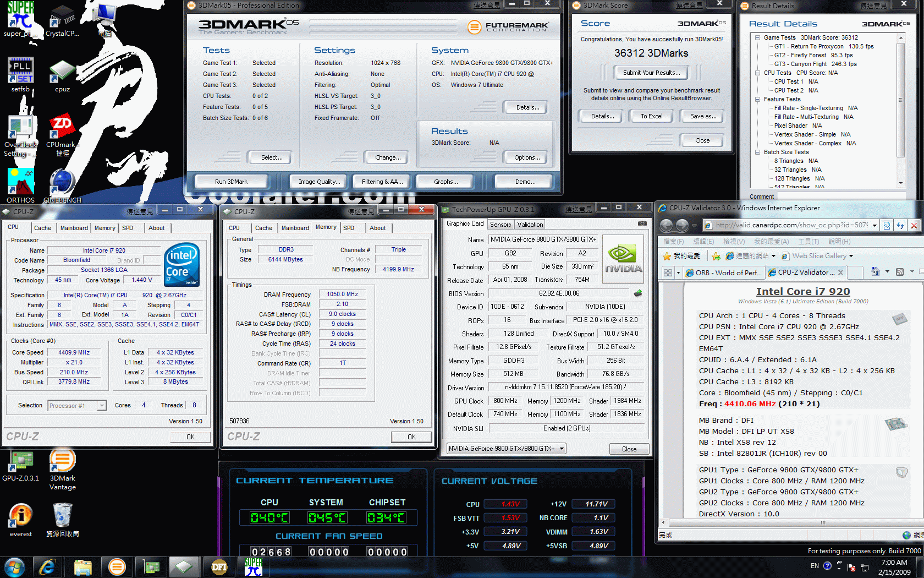Image resolution: width=924 pixels, height=578 pixels.
Task: Select CPU Test 1 tree row
Action: [x=796, y=81]
